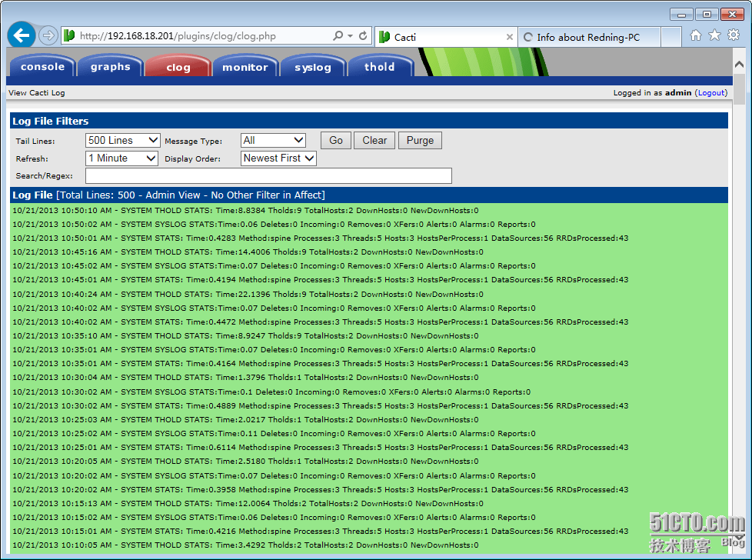Maximize the browser window
752x560 pixels.
tap(707, 15)
